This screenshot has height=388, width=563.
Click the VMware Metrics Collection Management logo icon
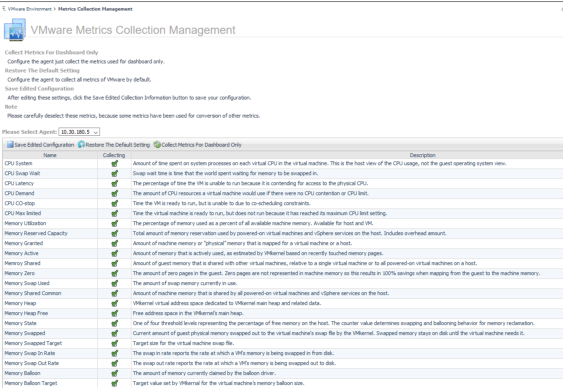pyautogui.click(x=15, y=30)
